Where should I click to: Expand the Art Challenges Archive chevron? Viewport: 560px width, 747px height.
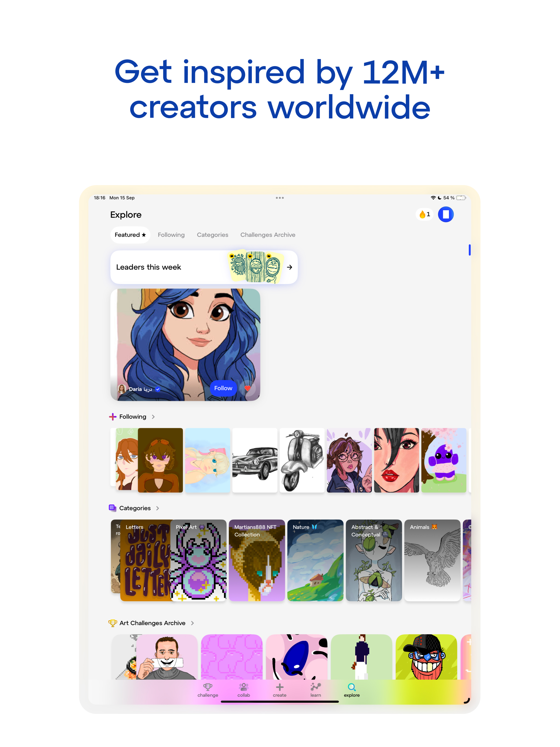(x=192, y=623)
